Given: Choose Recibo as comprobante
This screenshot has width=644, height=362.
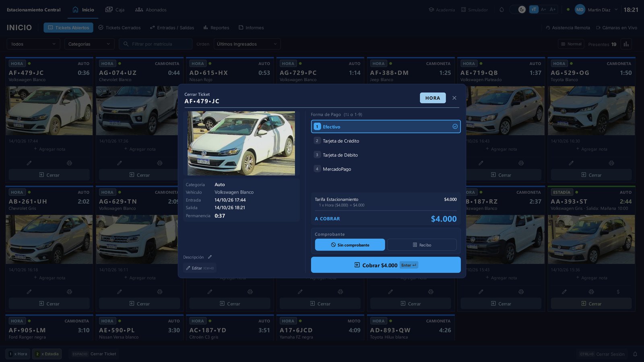Looking at the screenshot, I should tap(422, 245).
